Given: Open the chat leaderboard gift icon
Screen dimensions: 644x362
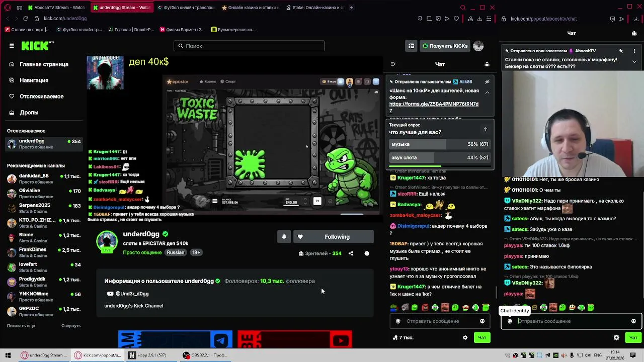Looking at the screenshot, I should tap(487, 64).
